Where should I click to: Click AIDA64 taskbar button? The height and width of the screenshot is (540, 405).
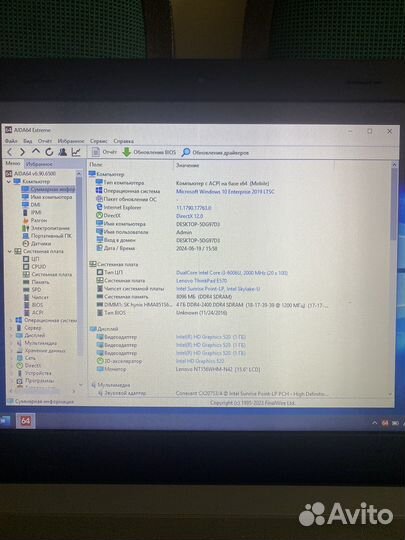pyautogui.click(x=25, y=420)
